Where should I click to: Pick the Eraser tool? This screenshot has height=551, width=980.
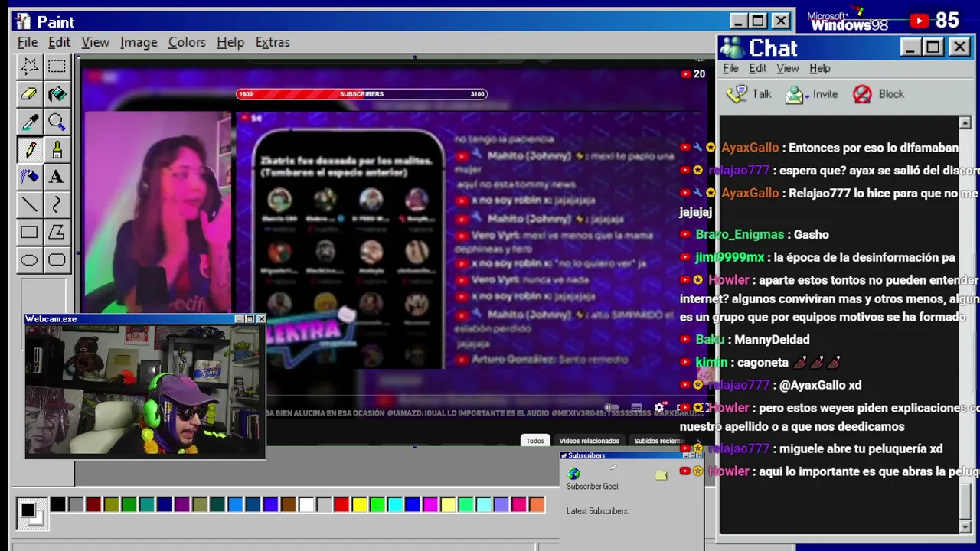point(29,94)
